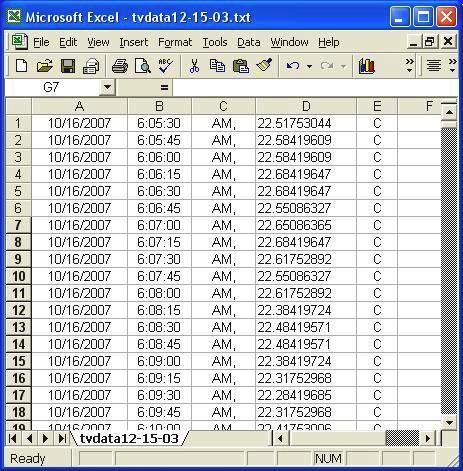
Task: Open the Help menu
Action: point(329,42)
